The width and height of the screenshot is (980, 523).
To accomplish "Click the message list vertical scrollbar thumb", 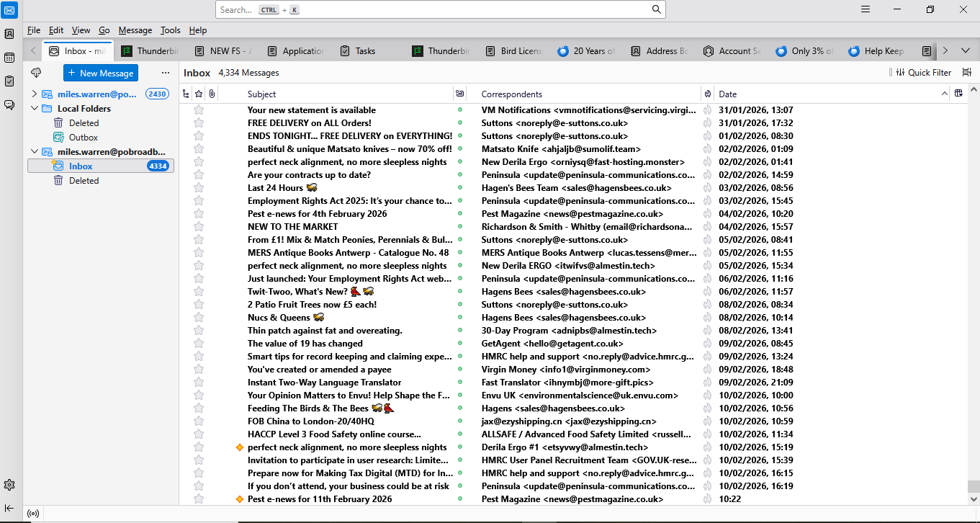I will click(974, 486).
